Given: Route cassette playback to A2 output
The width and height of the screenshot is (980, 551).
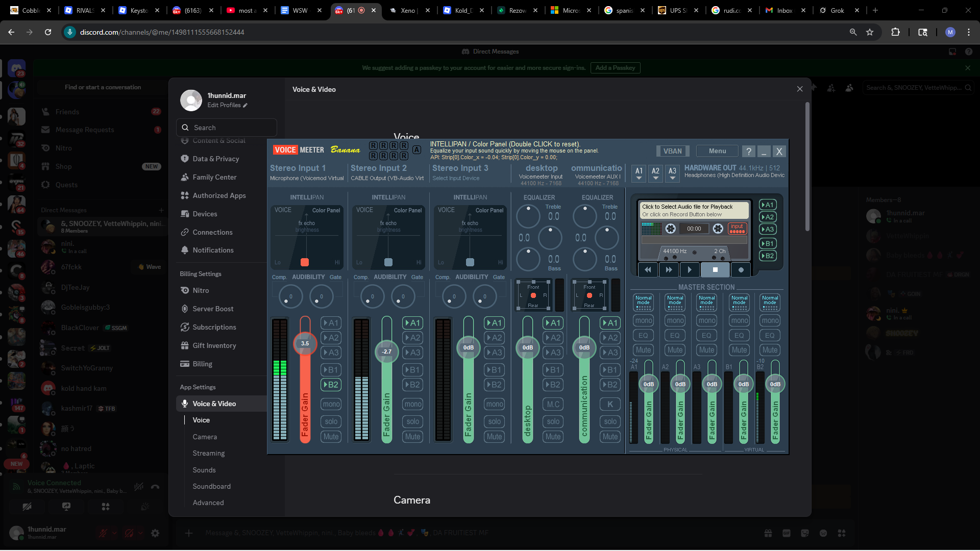Looking at the screenshot, I should click(x=768, y=217).
